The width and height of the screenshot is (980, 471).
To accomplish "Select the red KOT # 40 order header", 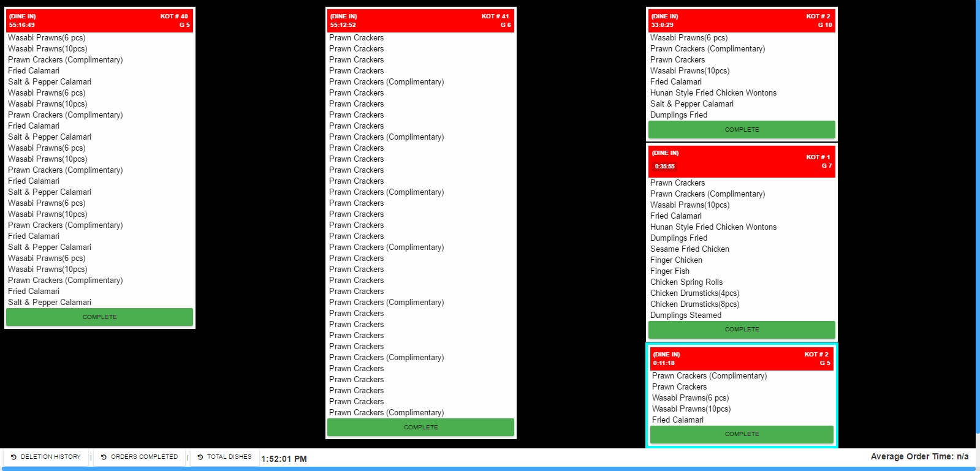I will pyautogui.click(x=99, y=21).
